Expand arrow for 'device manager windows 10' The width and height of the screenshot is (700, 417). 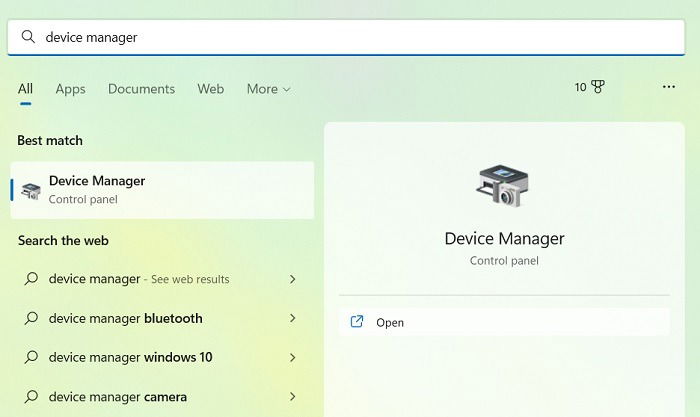click(x=292, y=357)
